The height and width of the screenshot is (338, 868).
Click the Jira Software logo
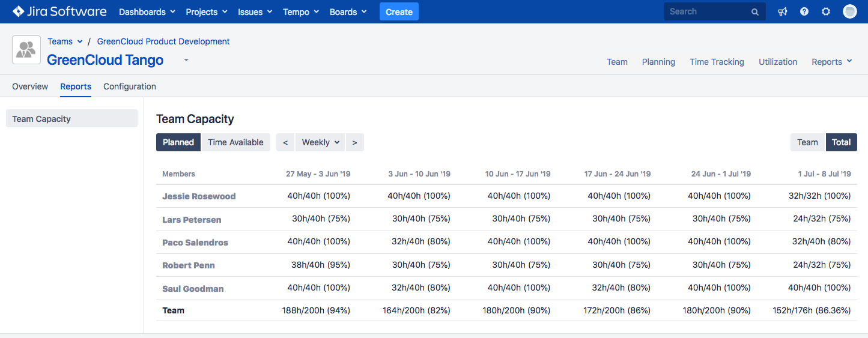[x=59, y=11]
